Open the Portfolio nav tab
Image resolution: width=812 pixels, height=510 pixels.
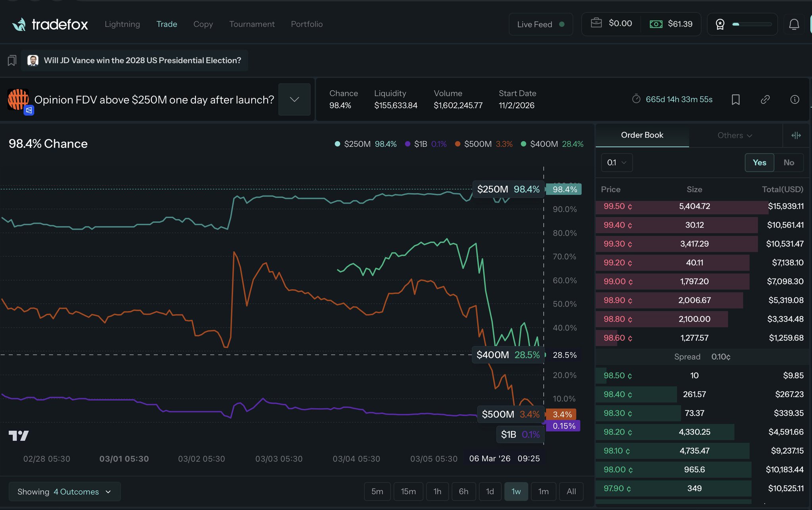306,24
